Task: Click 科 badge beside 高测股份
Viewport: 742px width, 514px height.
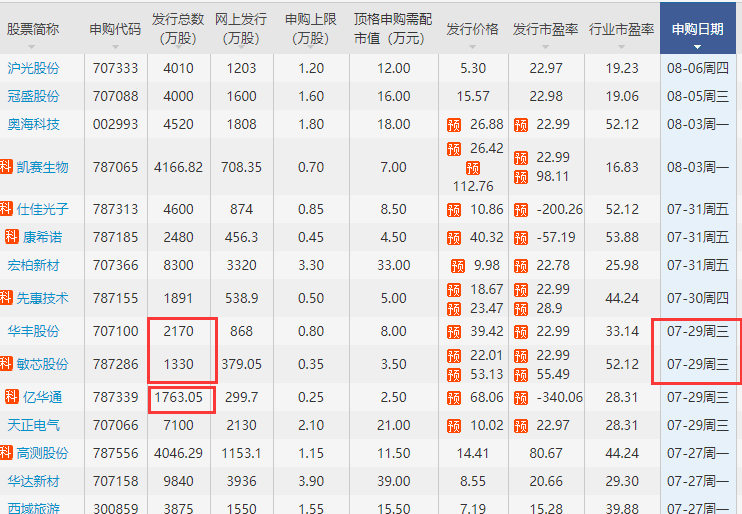Action: point(6,452)
